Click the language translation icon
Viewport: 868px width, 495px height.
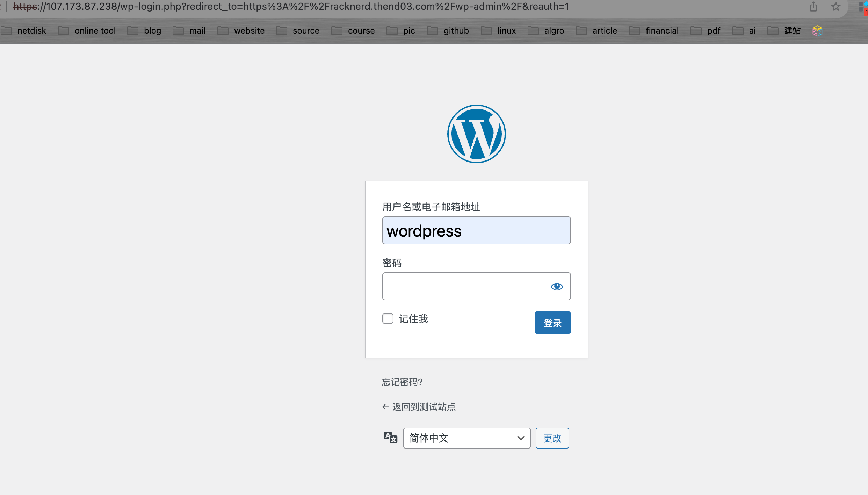[390, 437]
